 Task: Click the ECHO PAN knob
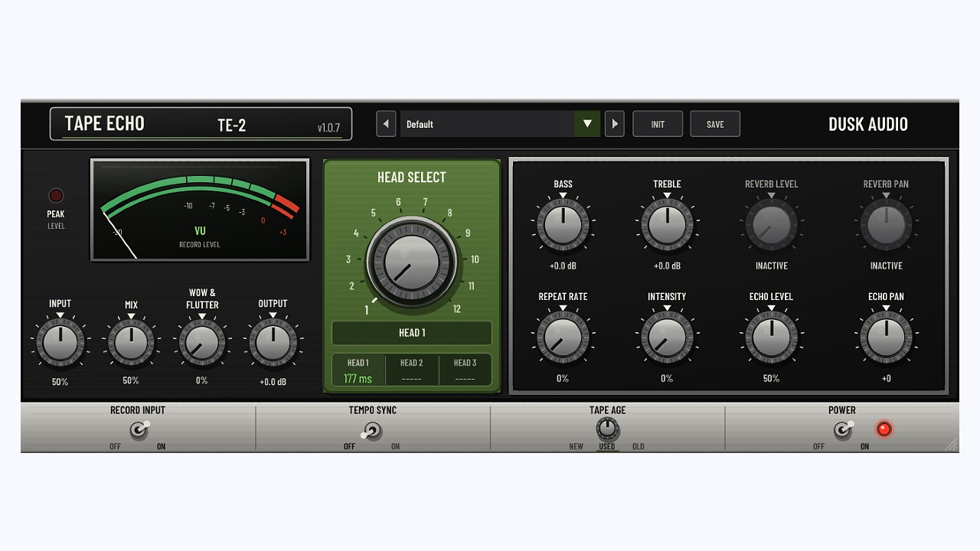click(886, 337)
